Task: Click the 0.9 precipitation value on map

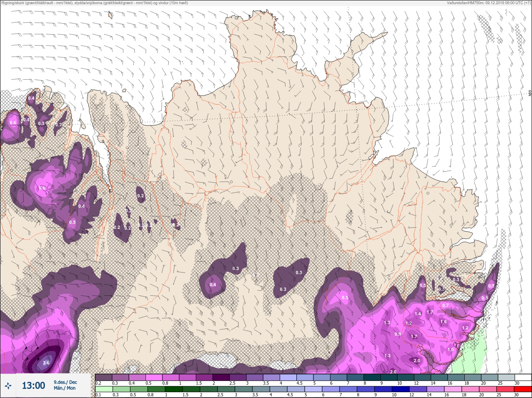Action: 397,334
